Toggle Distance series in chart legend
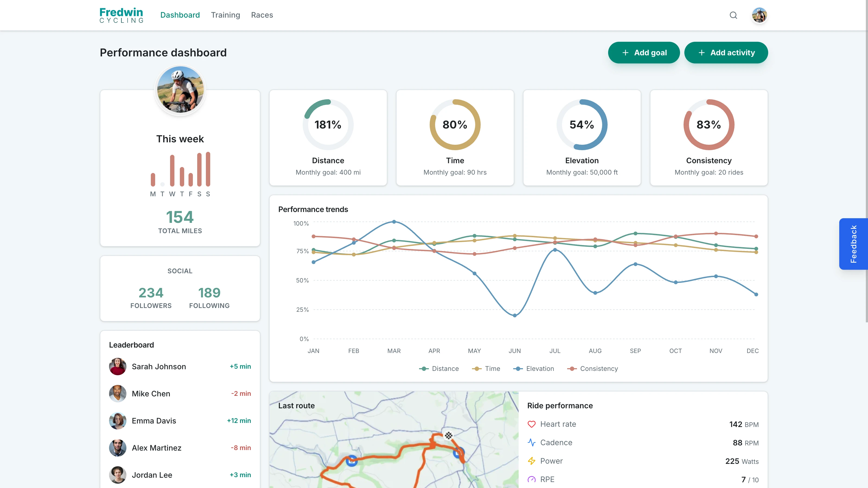Screen dimensions: 868x488 (x=439, y=368)
